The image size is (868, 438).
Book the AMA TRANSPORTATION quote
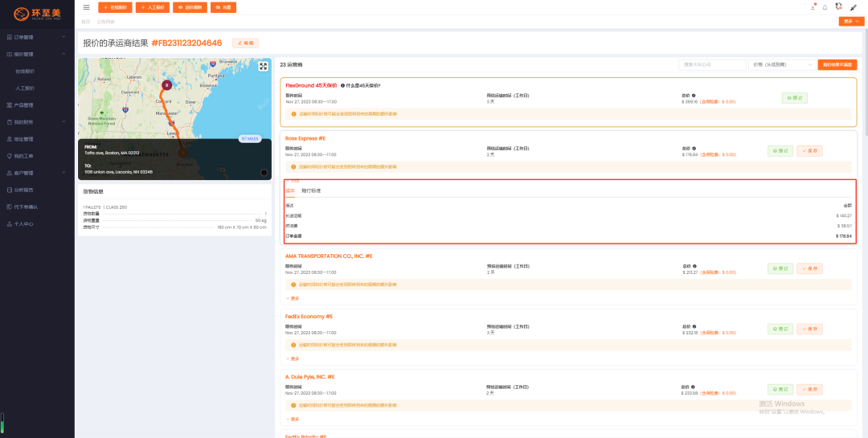click(x=780, y=268)
